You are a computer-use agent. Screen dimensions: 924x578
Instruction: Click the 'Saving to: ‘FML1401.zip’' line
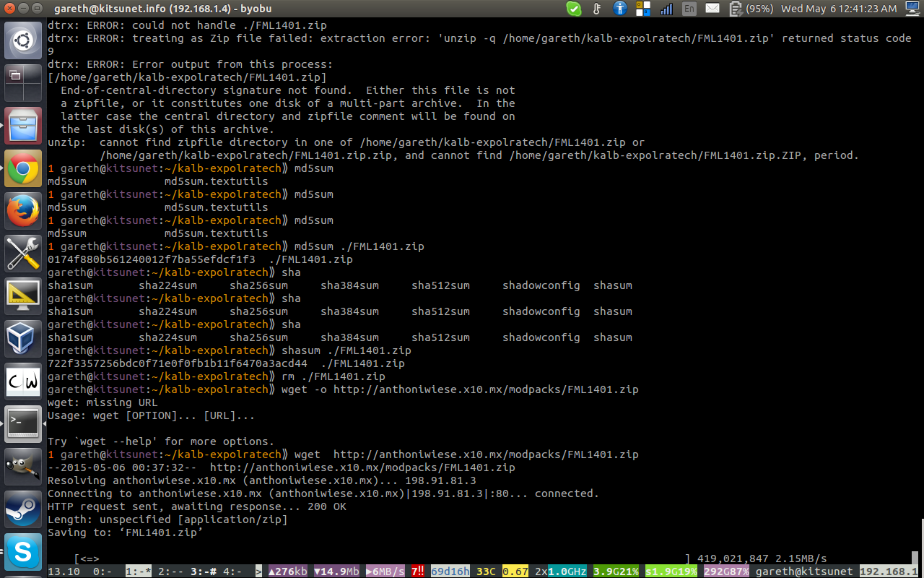point(126,532)
